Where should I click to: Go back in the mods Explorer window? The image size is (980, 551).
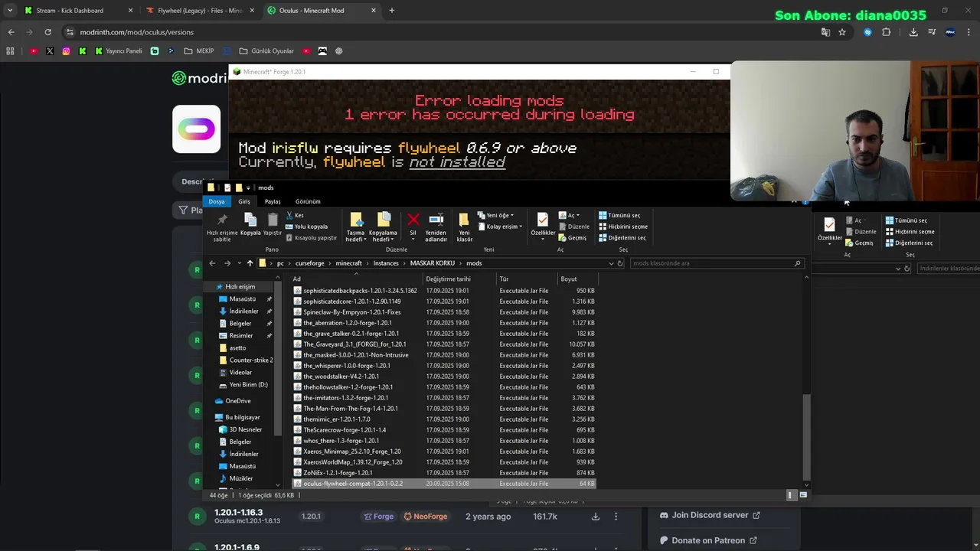coord(213,263)
